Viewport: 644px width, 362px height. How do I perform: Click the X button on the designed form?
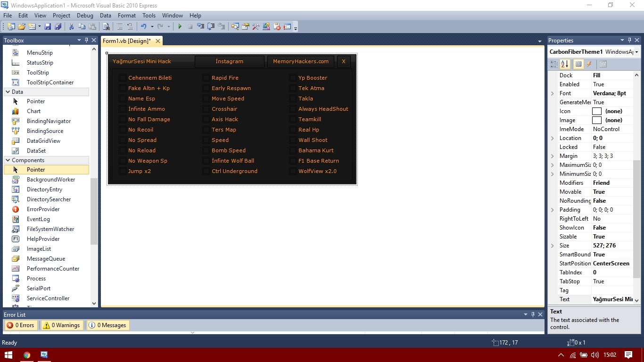344,61
